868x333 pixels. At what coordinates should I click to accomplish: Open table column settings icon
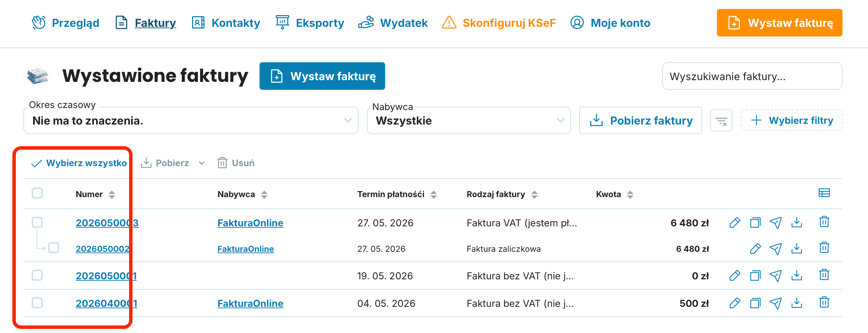pos(824,193)
